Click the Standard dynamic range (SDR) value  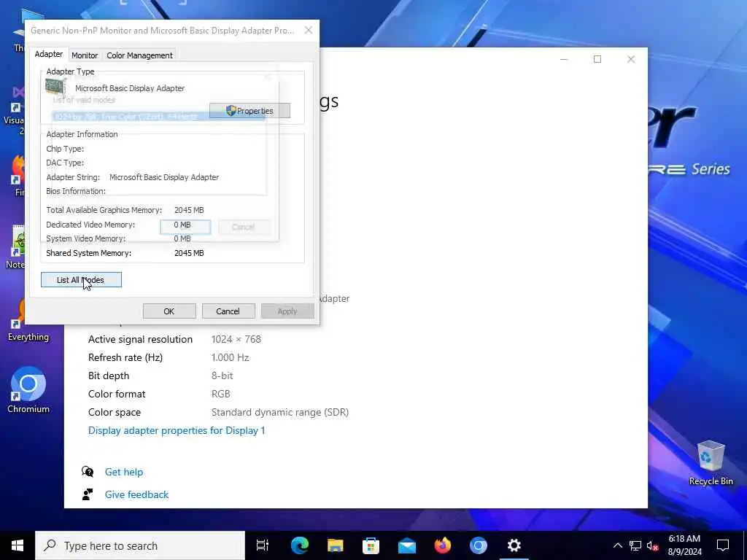(280, 412)
